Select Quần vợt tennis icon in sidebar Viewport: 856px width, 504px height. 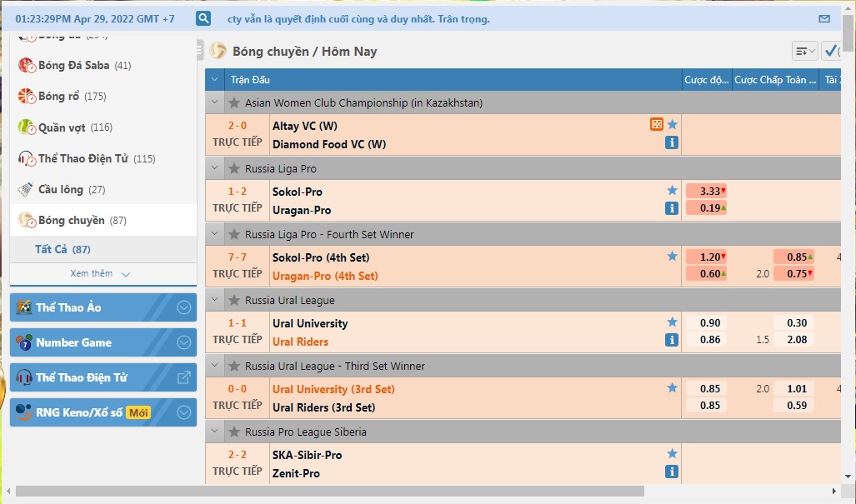[x=27, y=127]
